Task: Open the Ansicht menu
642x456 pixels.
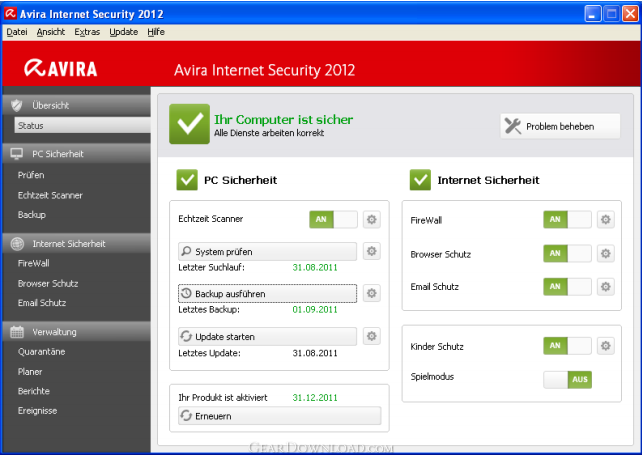Action: pyautogui.click(x=51, y=32)
